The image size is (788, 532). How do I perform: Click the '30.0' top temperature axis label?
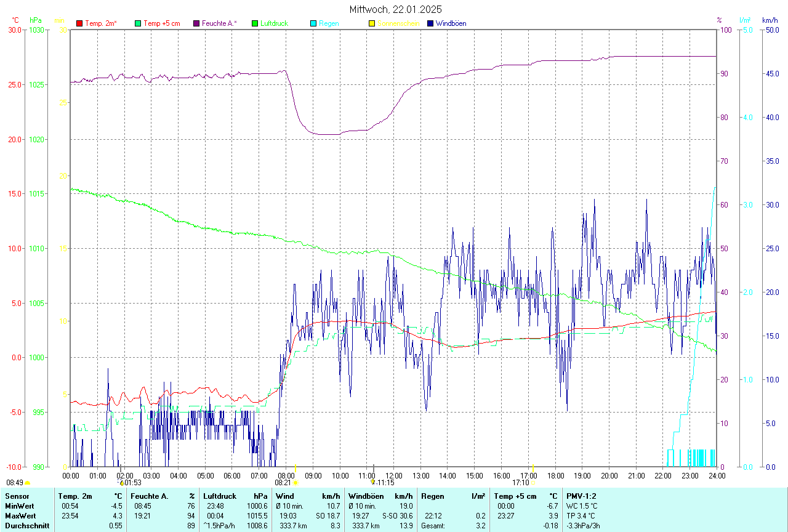click(x=15, y=30)
